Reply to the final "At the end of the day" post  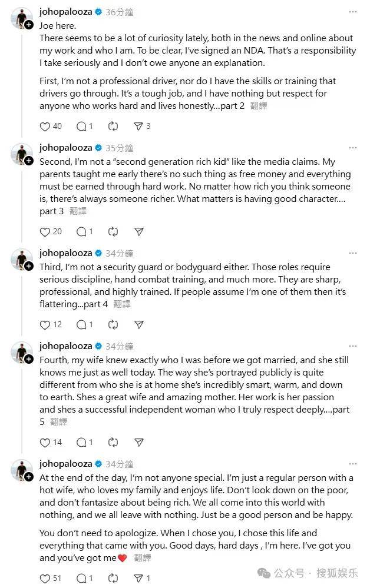point(81,578)
